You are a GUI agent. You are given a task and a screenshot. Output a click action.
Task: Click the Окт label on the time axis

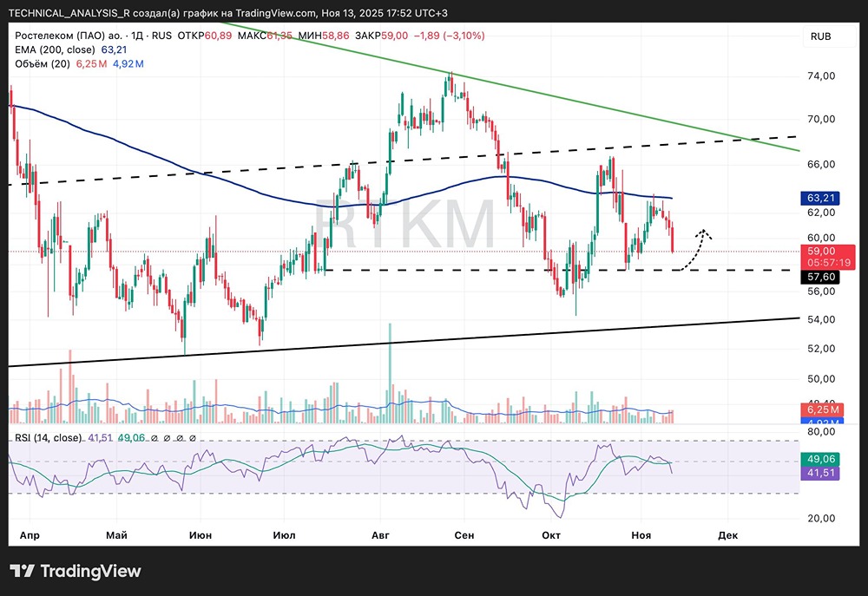[551, 535]
